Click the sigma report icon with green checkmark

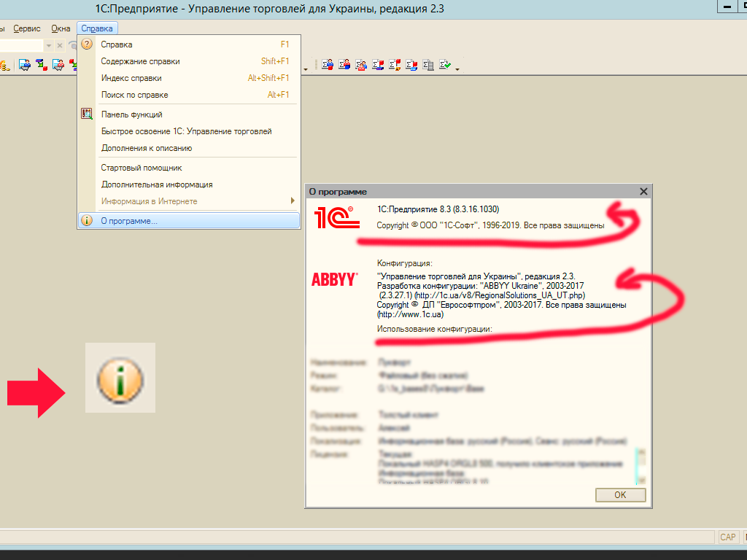click(x=445, y=64)
